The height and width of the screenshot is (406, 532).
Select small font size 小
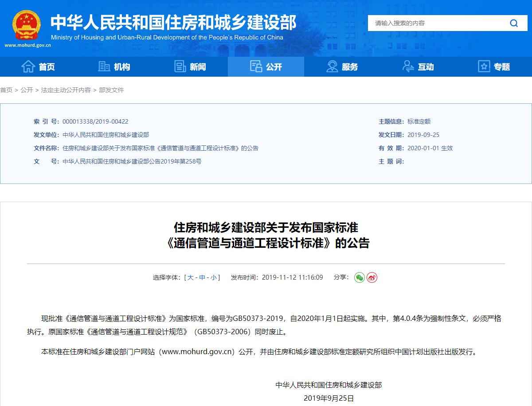pyautogui.click(x=214, y=277)
